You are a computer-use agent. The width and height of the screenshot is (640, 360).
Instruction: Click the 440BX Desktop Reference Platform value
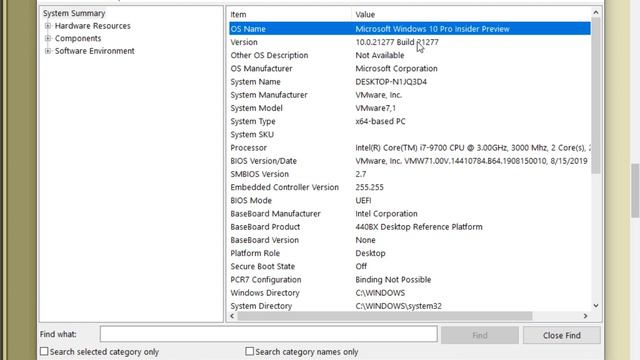point(419,227)
